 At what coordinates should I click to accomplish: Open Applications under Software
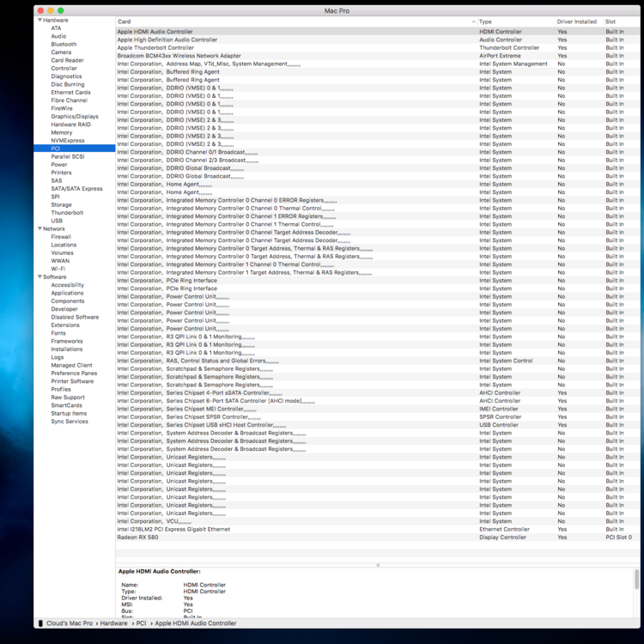[x=67, y=293]
